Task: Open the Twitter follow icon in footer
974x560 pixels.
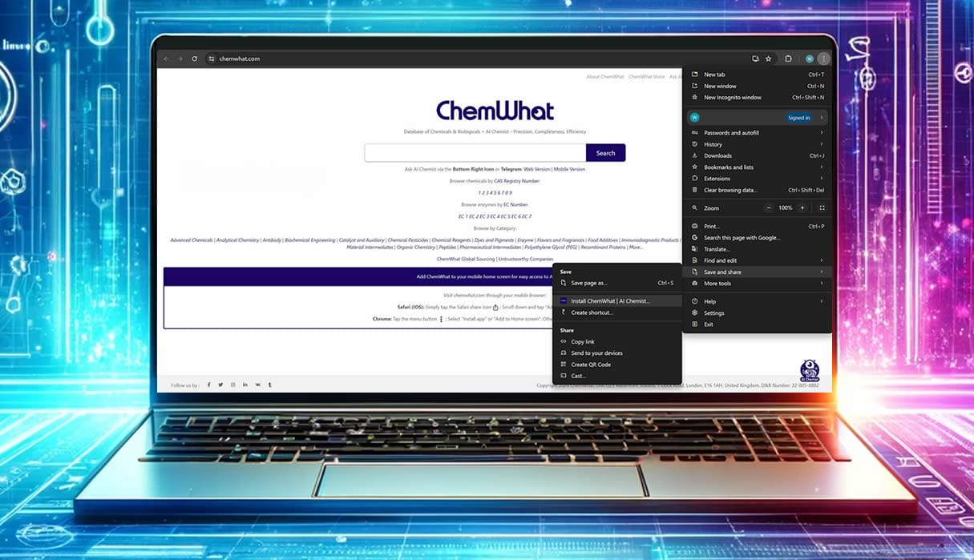Action: click(x=221, y=385)
